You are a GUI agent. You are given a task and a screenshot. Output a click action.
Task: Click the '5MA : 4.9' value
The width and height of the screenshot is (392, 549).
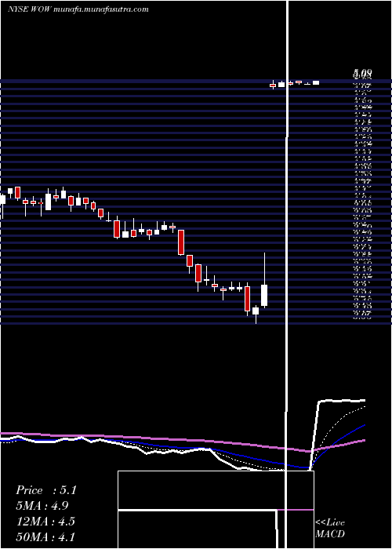tap(42, 506)
